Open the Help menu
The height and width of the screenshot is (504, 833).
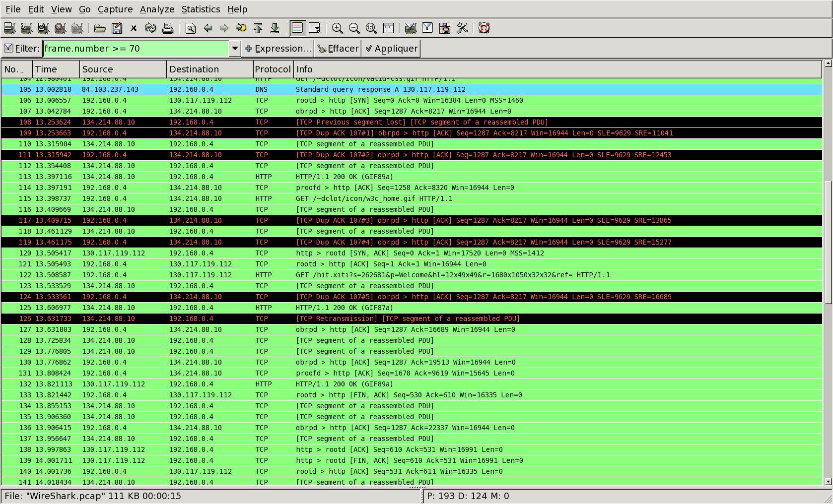coord(237,9)
